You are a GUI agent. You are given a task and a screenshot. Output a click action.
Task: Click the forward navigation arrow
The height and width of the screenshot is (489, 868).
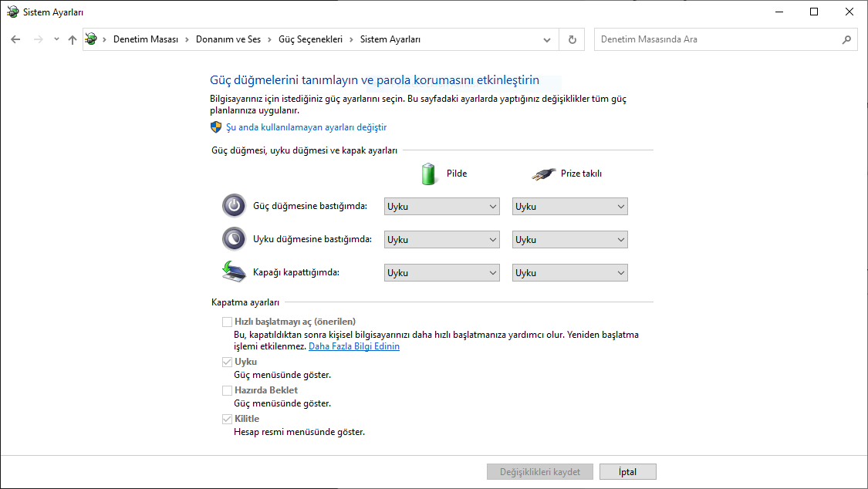(x=39, y=39)
